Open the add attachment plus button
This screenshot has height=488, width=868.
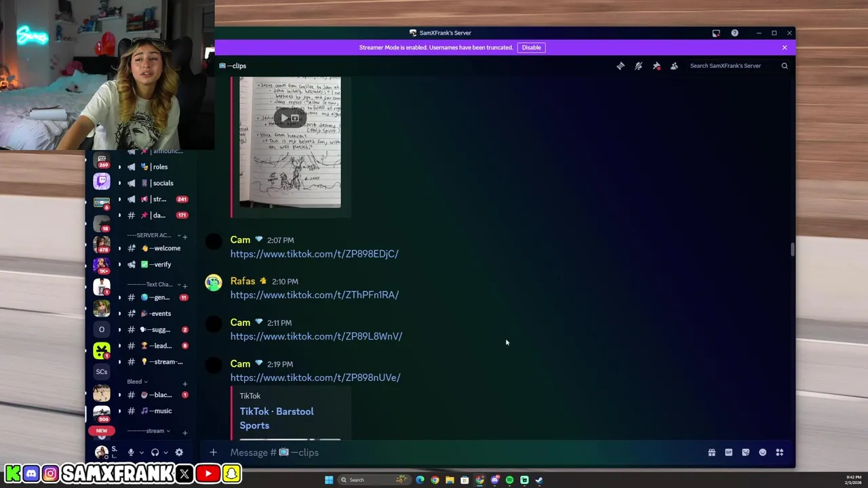click(213, 452)
